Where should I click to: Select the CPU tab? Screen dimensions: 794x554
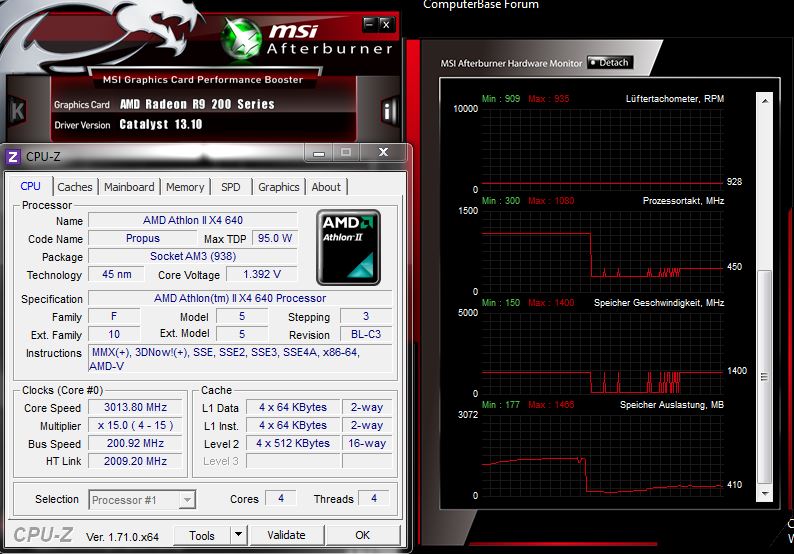(30, 186)
